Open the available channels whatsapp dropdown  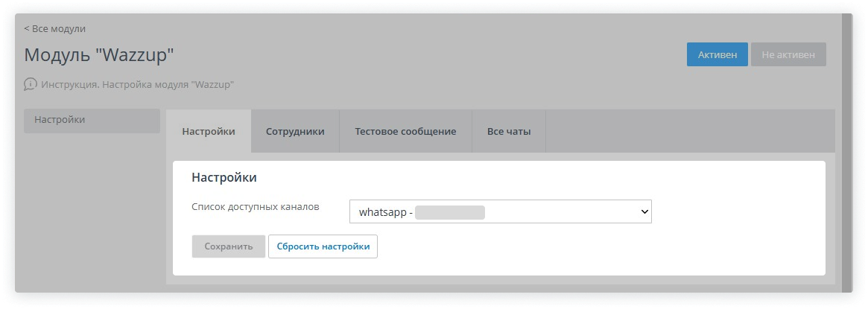(500, 211)
